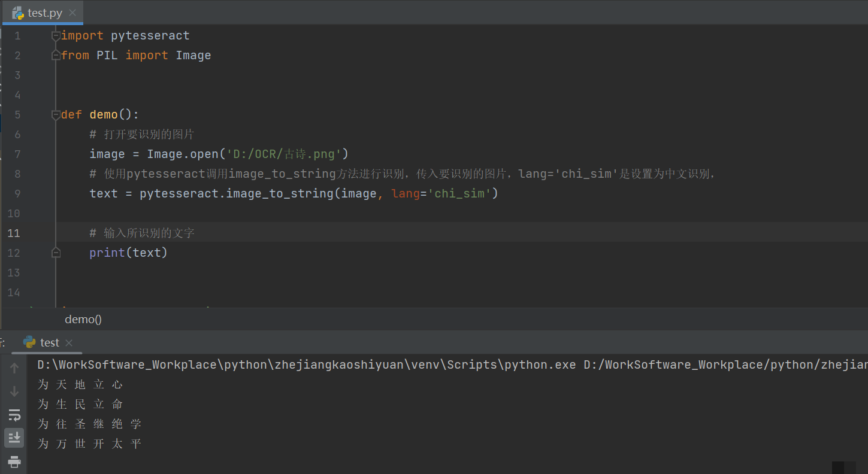Viewport: 868px width, 474px height.
Task: Collapse the import block at line 1
Action: coord(56,36)
